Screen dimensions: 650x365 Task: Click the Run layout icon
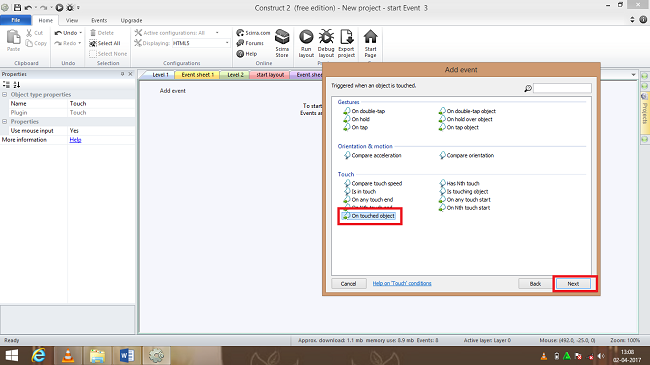[x=306, y=37]
